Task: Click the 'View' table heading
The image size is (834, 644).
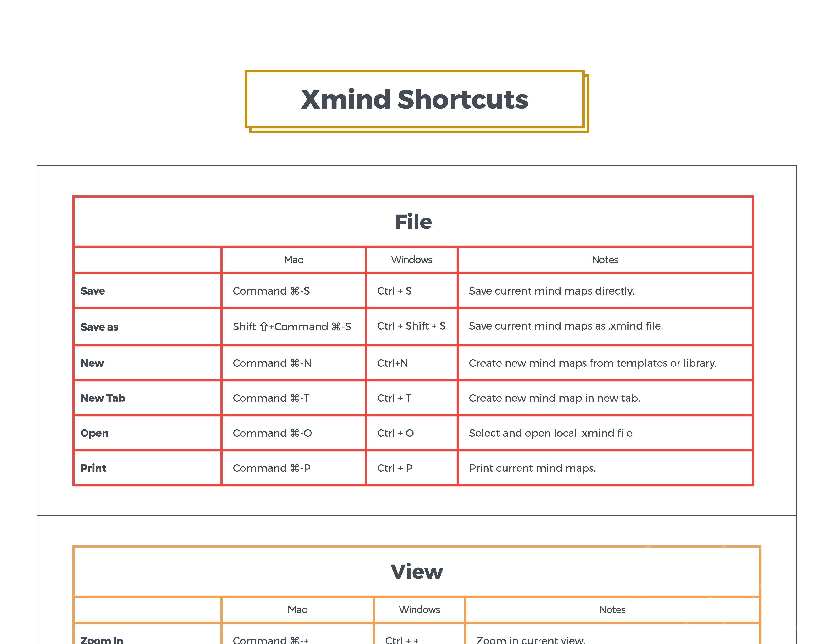Action: click(417, 571)
